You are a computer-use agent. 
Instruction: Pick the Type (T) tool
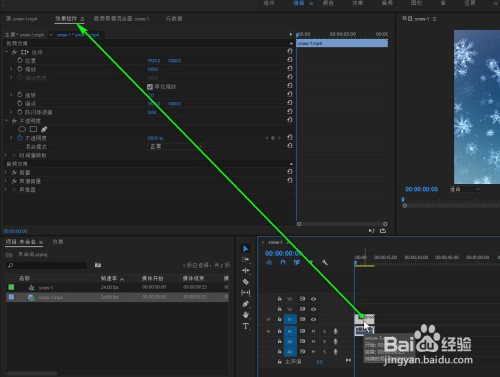point(246,326)
